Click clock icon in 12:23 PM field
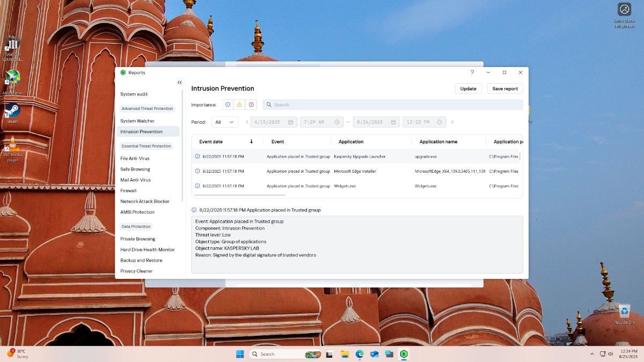644x362 pixels. tap(440, 122)
